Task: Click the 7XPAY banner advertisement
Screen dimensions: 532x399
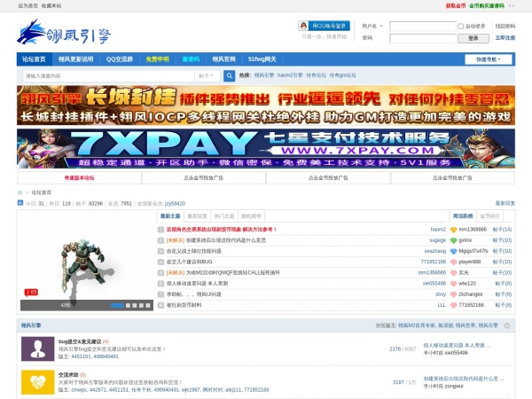Action: (266, 149)
